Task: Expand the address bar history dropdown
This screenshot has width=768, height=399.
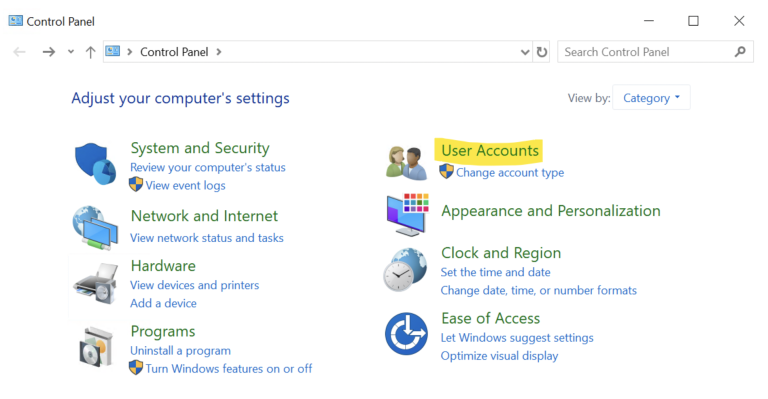Action: pos(525,52)
